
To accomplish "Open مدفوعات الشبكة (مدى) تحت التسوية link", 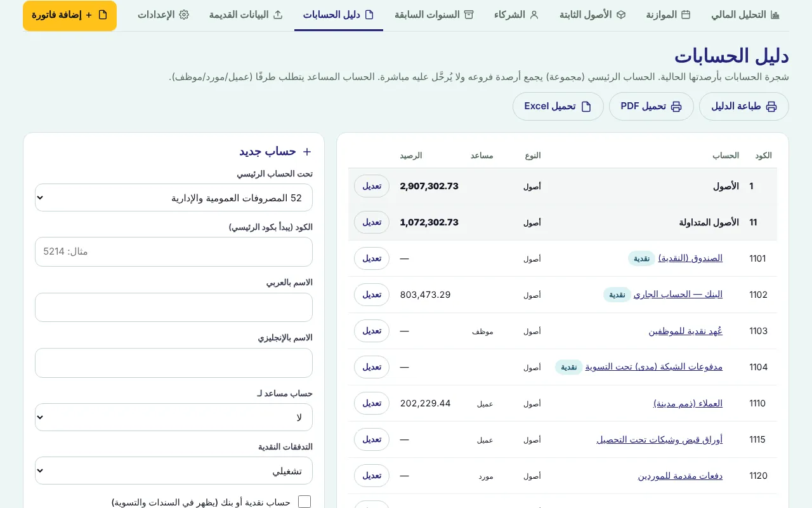I will pyautogui.click(x=654, y=367).
